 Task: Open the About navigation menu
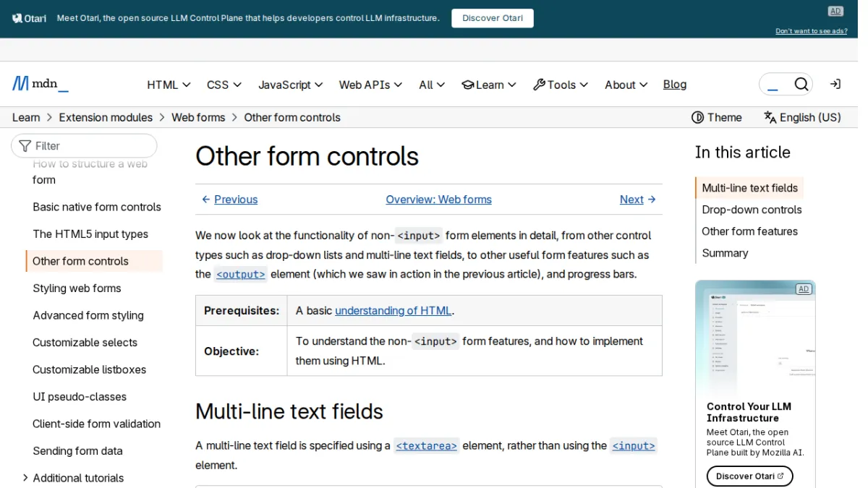click(626, 85)
